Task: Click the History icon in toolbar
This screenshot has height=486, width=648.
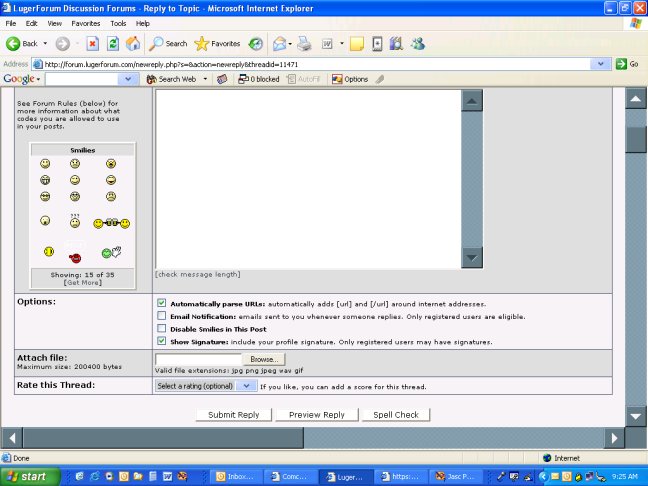Action: [x=256, y=44]
